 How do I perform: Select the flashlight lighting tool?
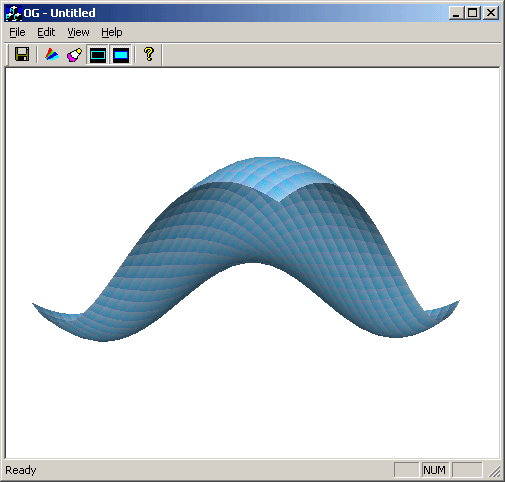[x=74, y=54]
